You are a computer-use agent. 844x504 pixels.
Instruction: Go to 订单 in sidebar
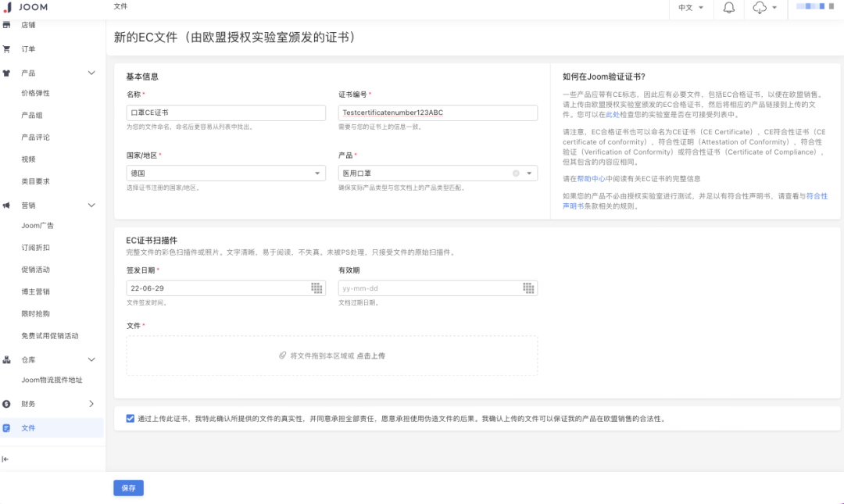(29, 49)
